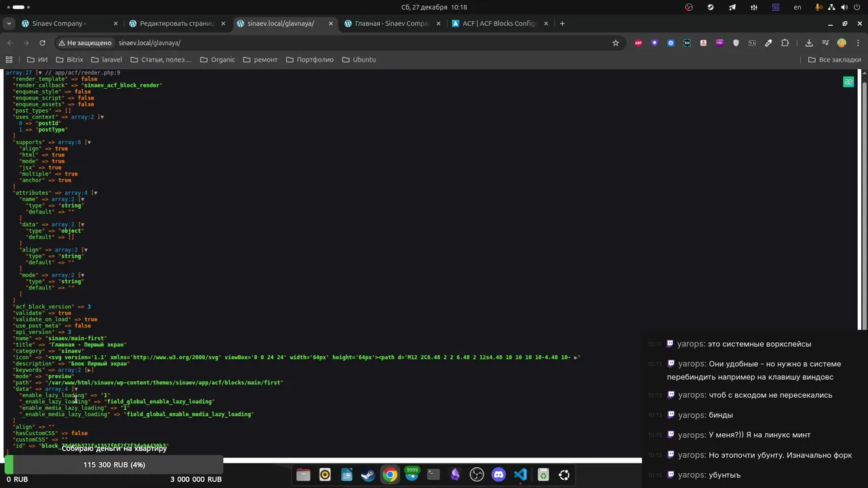Open the terminal from the dock

433,475
